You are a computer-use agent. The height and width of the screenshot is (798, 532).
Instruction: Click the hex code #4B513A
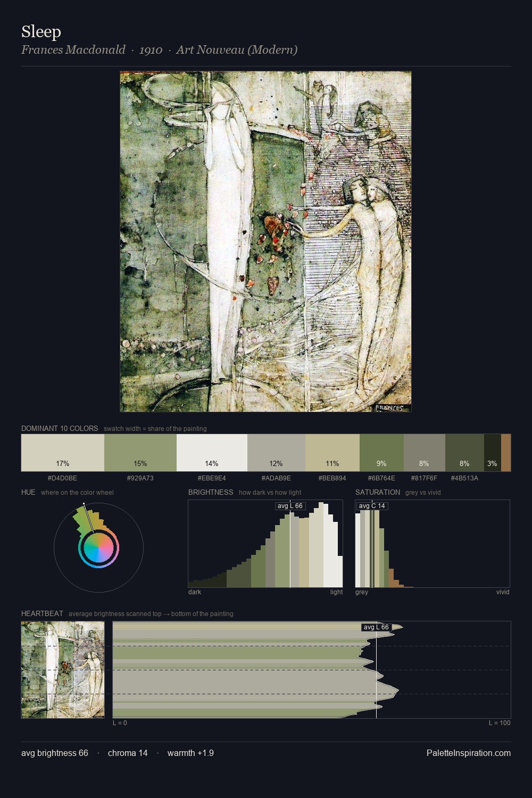(x=464, y=478)
